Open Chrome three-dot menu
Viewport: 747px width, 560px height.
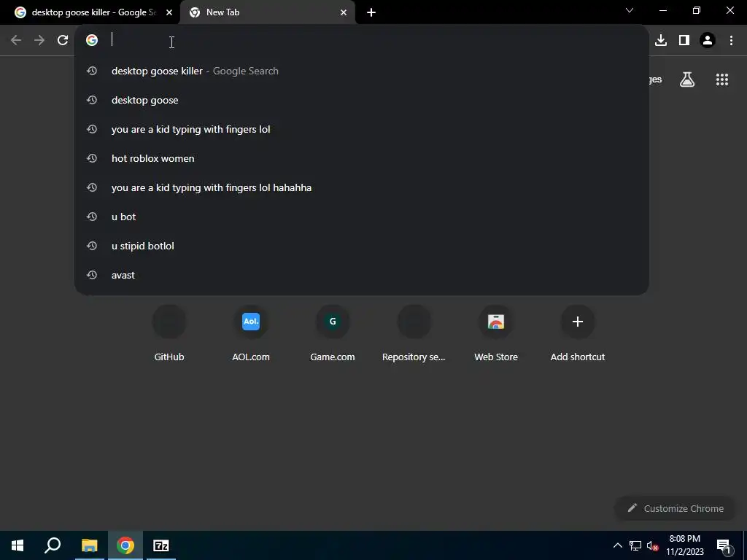pos(731,40)
